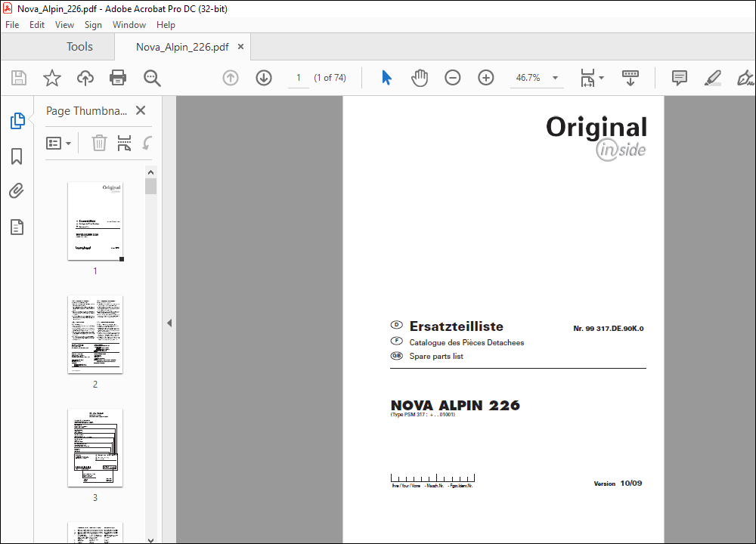Close the Nova_Alpin_226.pdf tab
This screenshot has width=756, height=544.
(240, 47)
